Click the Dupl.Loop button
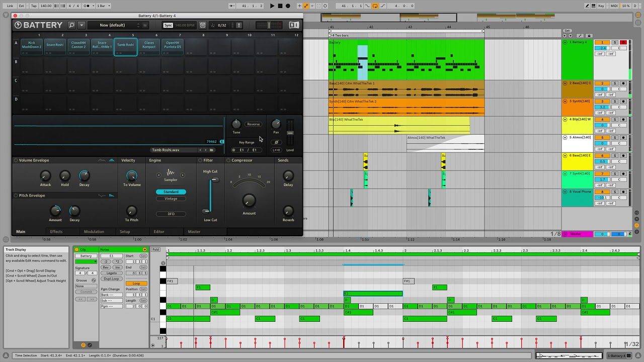The width and height of the screenshot is (644, 362). [111, 279]
